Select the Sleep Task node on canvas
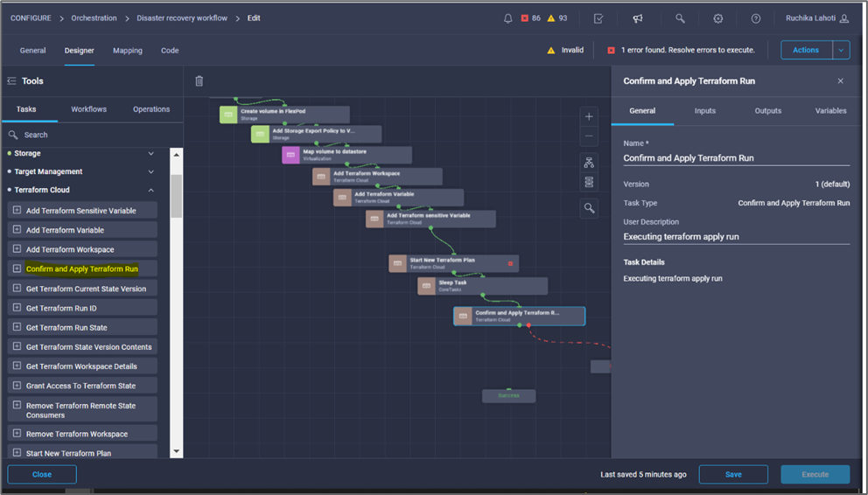The width and height of the screenshot is (868, 495). (482, 286)
